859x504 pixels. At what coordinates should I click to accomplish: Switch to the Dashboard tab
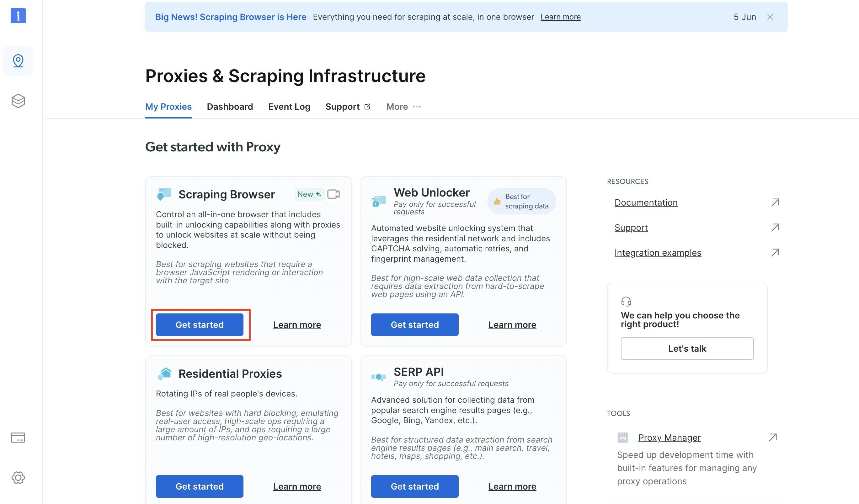click(x=230, y=107)
